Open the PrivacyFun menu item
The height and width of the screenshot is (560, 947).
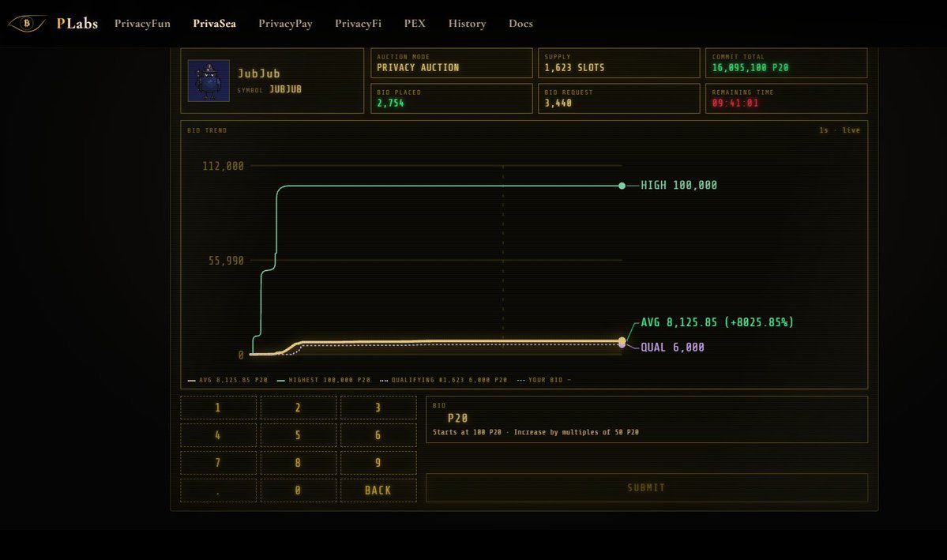point(142,24)
